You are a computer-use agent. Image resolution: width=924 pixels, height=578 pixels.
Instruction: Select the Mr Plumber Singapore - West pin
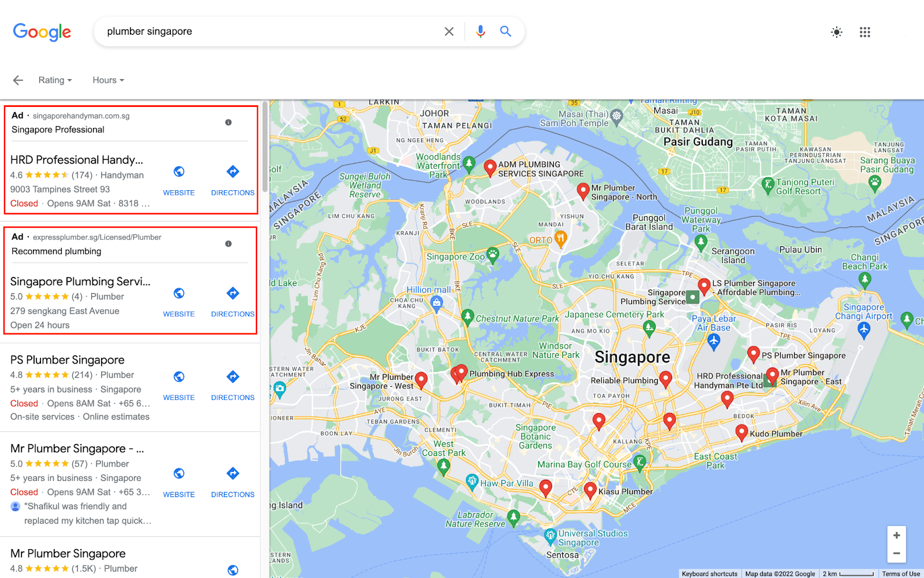(422, 380)
